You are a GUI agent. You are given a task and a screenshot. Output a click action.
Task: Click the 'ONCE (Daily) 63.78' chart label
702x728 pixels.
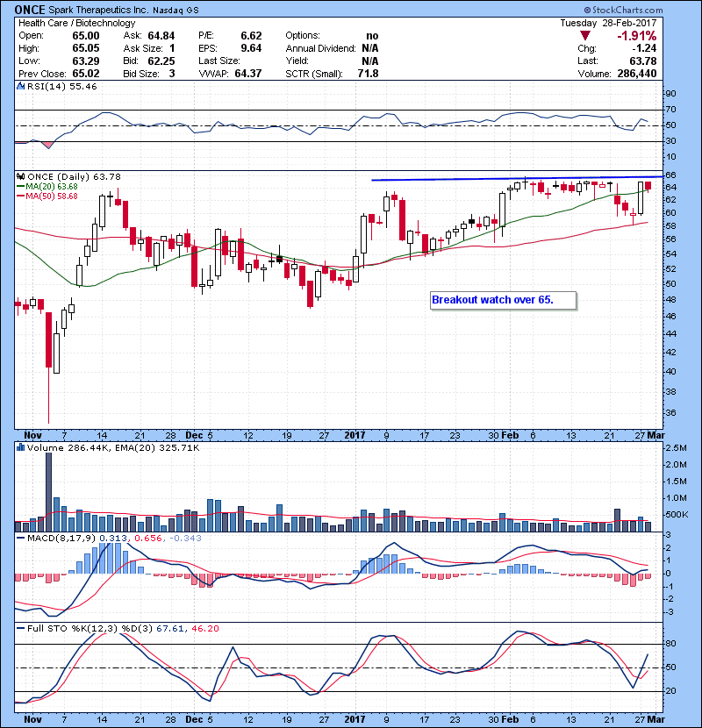(x=74, y=176)
